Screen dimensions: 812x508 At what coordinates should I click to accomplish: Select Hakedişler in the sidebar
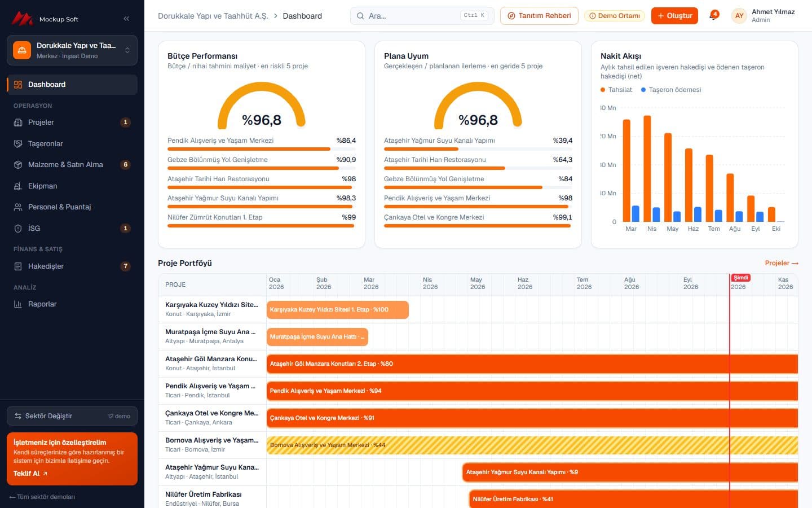point(72,266)
